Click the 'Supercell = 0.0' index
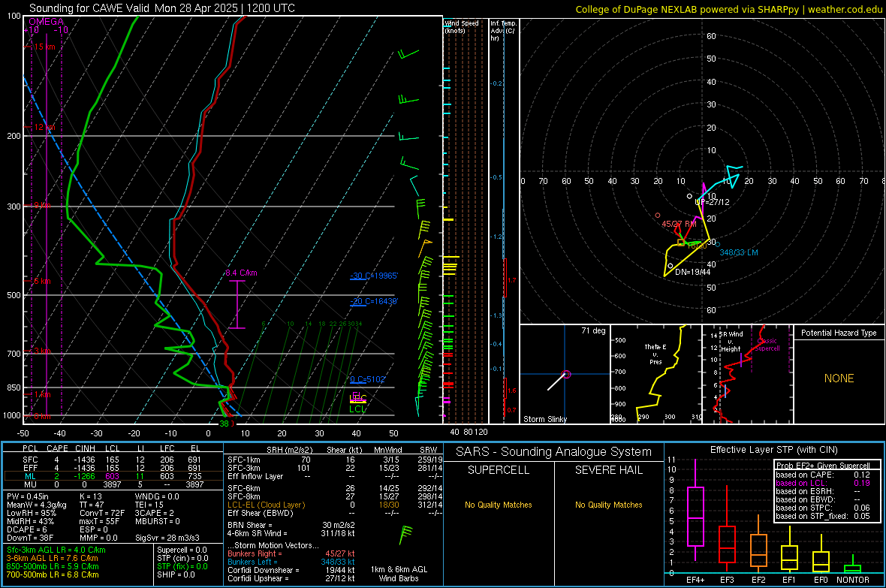886x588 pixels. [182, 550]
